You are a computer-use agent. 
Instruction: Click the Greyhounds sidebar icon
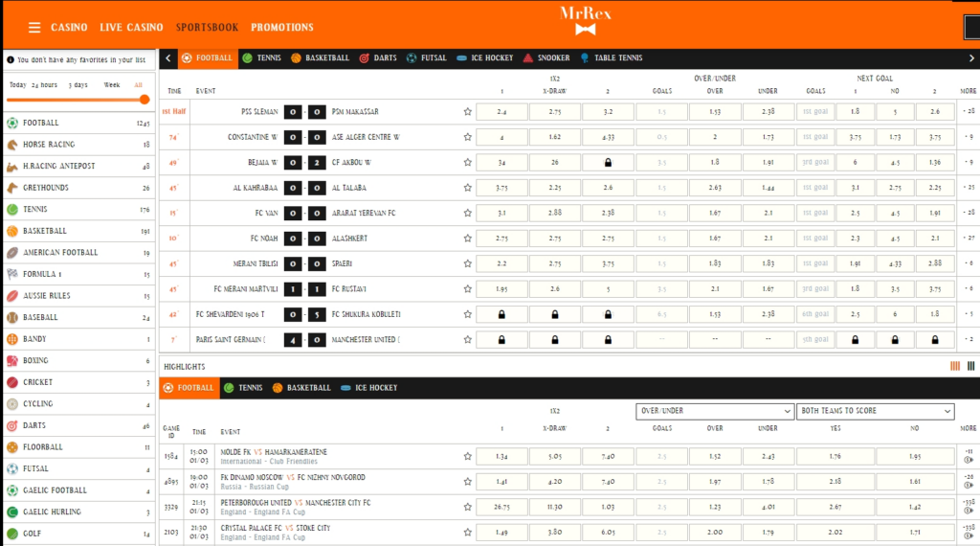[12, 188]
